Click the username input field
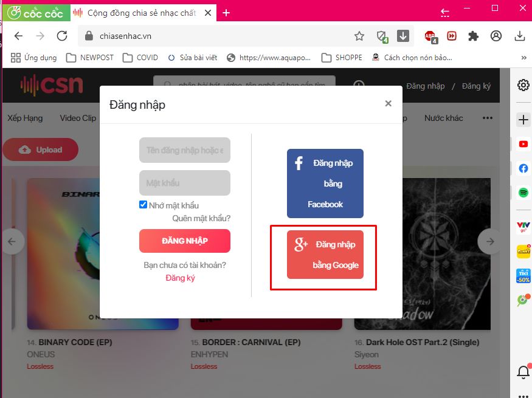 (x=185, y=150)
